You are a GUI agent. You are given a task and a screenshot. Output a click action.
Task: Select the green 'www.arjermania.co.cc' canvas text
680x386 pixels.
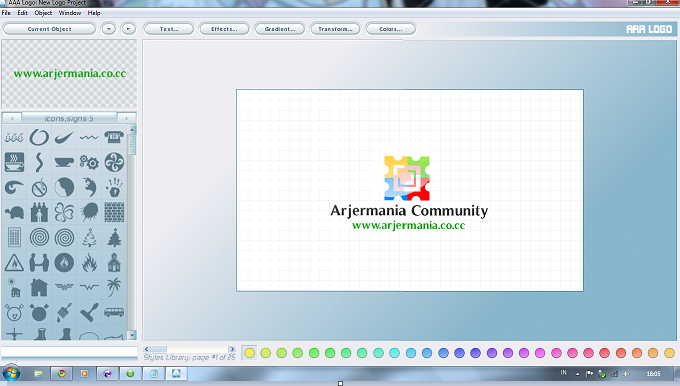409,226
